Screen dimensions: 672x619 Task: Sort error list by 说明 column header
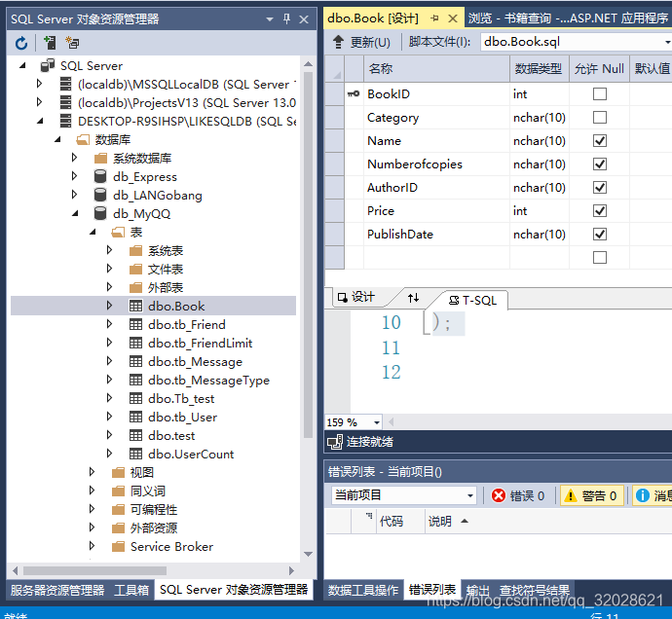pyautogui.click(x=440, y=522)
